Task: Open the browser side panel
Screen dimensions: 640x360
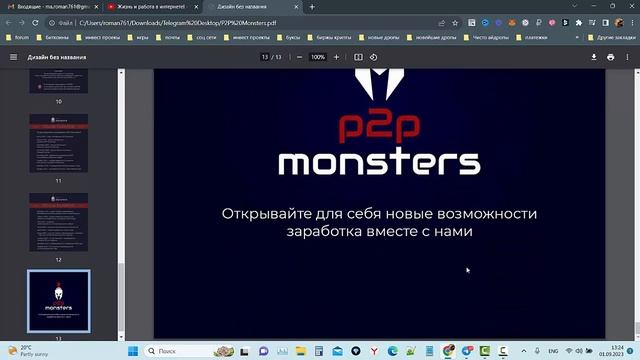Action: [x=606, y=23]
